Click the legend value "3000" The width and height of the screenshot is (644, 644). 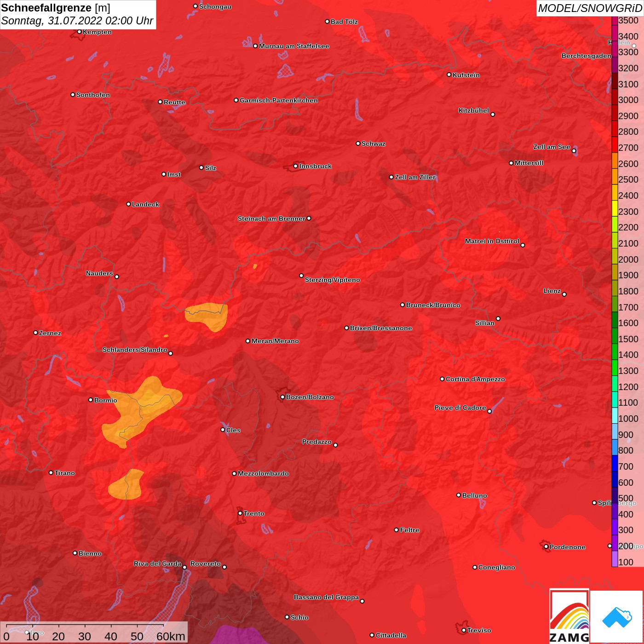click(x=628, y=100)
